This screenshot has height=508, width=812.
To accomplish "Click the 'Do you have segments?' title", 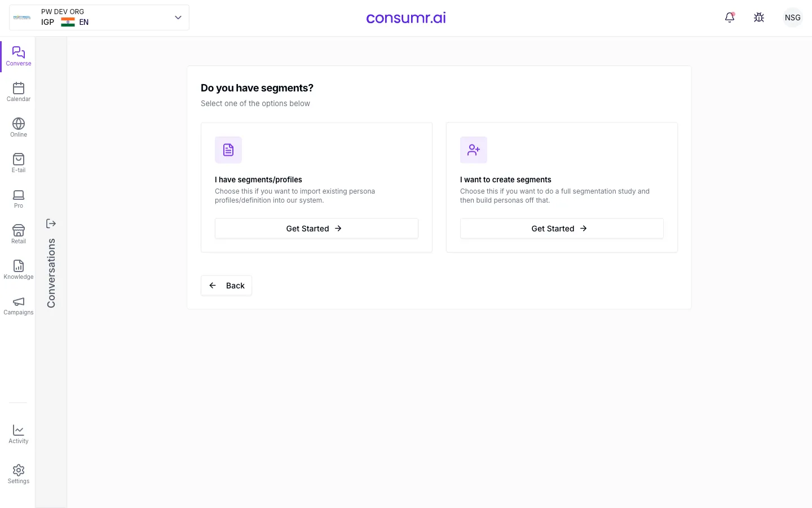I will coord(257,88).
